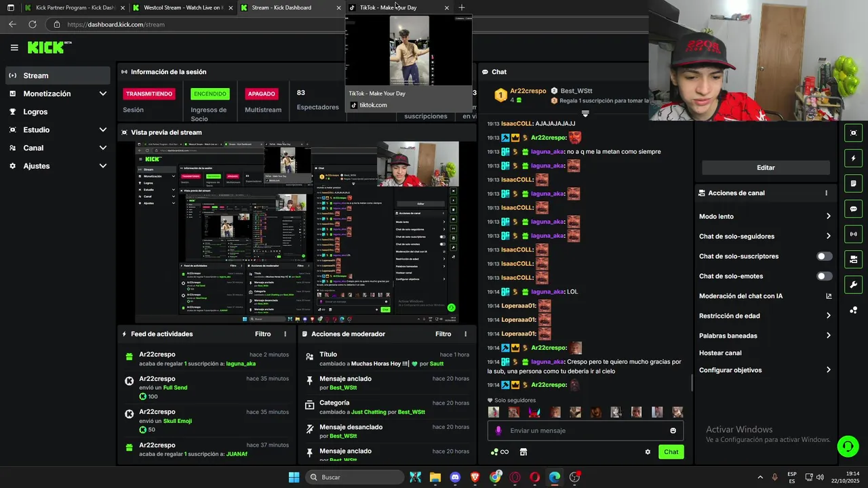Toggle Chat de solo-emotes switch
This screenshot has height=488, width=868.
click(825, 276)
